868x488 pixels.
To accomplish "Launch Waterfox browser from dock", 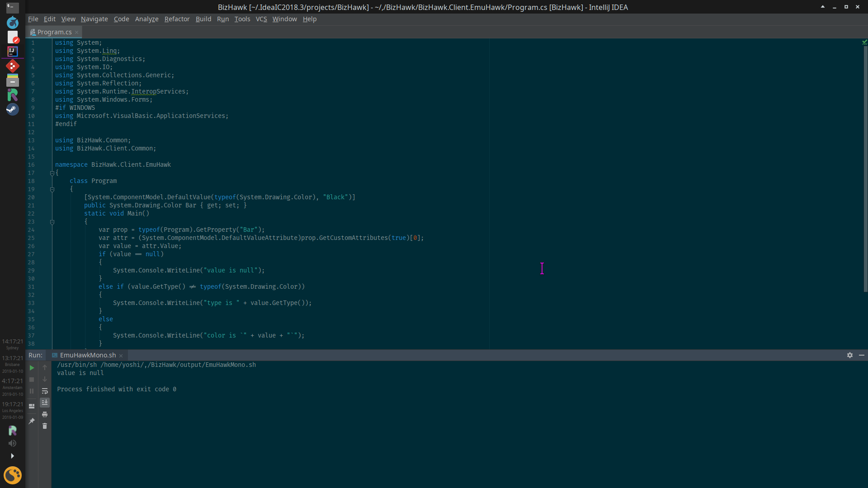I will [x=13, y=22].
